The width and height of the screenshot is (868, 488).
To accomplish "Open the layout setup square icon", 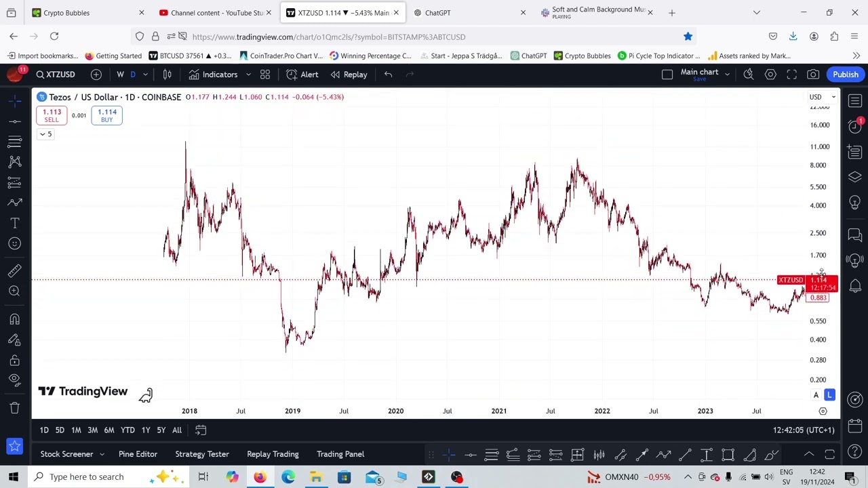I will [x=667, y=75].
